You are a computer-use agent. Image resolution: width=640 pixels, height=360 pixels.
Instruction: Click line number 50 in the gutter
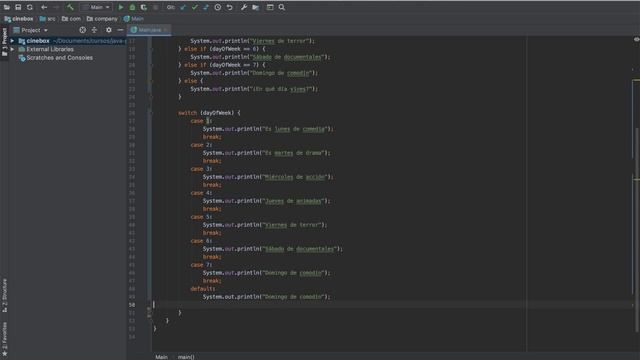(132, 305)
